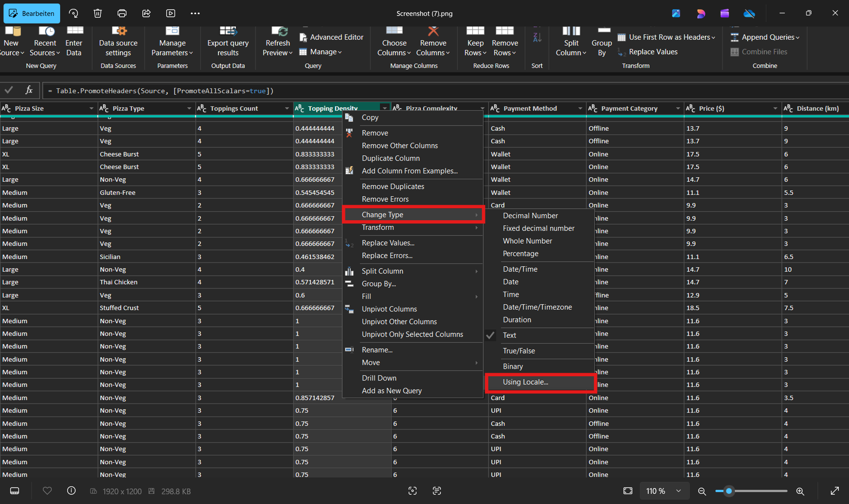Open the three-dot more options menu

195,13
